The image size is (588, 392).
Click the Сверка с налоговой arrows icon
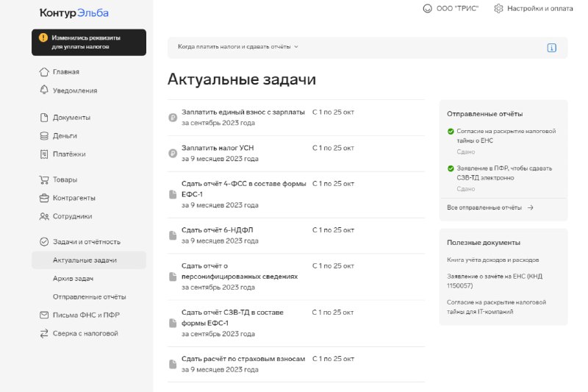click(44, 333)
